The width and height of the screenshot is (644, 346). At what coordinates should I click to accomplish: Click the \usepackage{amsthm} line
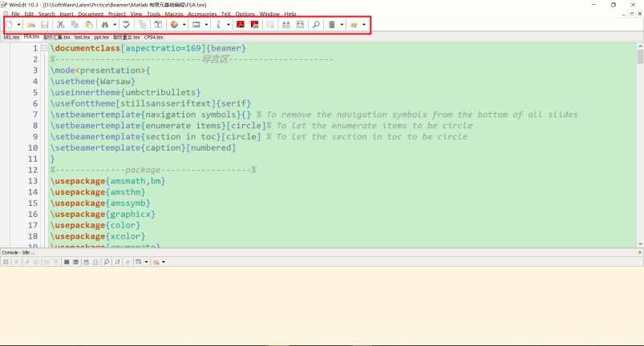[98, 192]
